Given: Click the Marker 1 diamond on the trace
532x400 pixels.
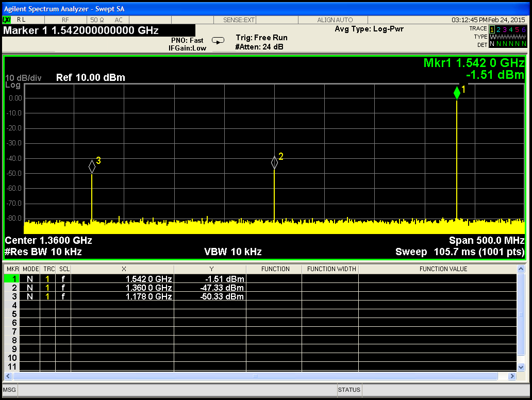Looking at the screenshot, I should coord(457,93).
